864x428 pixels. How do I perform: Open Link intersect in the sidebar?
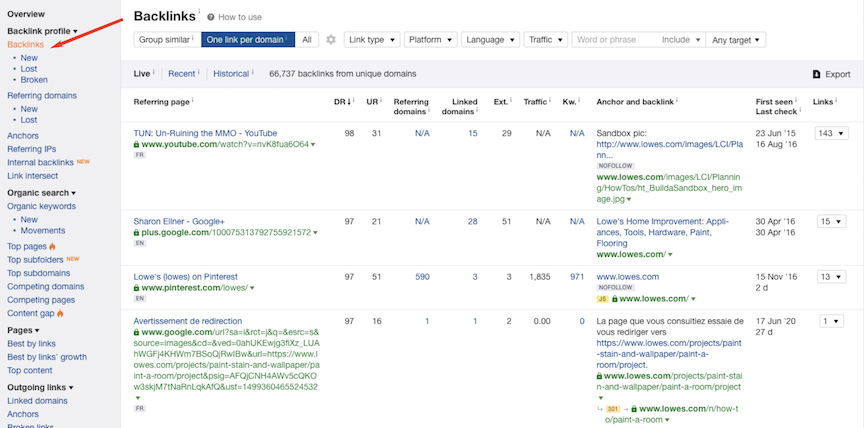[33, 176]
